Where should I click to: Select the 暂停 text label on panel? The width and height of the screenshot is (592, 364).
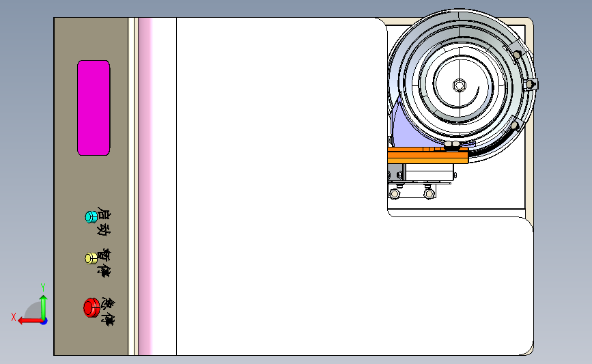pyautogui.click(x=104, y=263)
